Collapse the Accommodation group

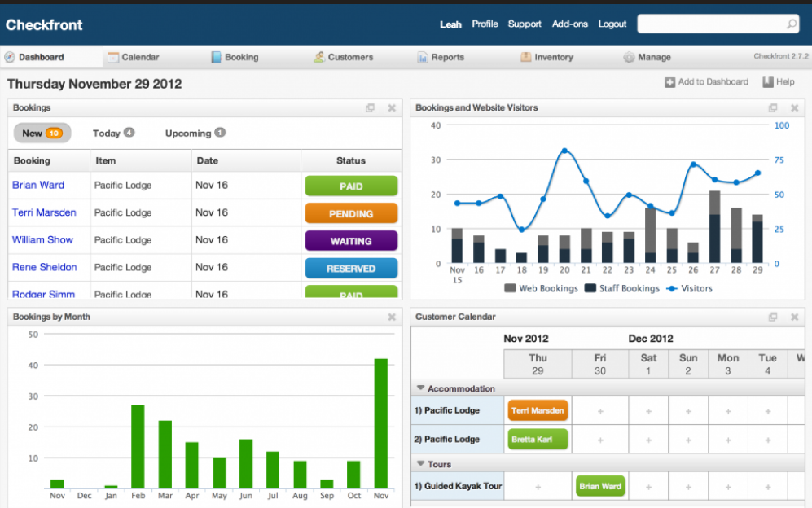tap(420, 388)
